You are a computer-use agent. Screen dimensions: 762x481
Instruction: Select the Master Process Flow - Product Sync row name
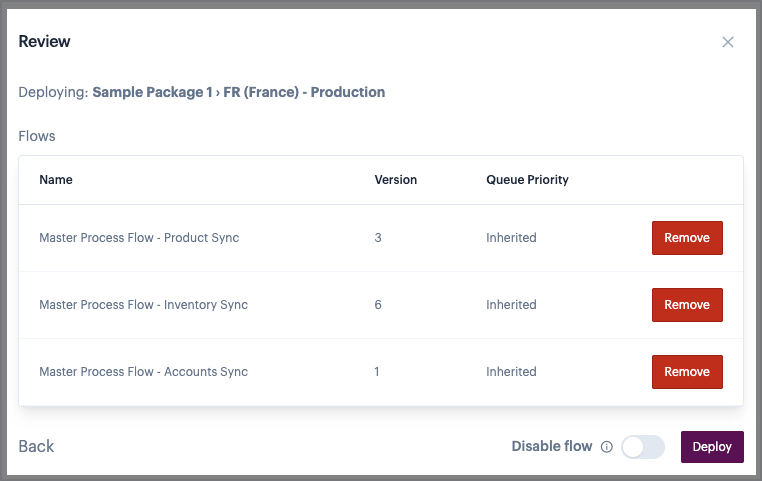139,238
